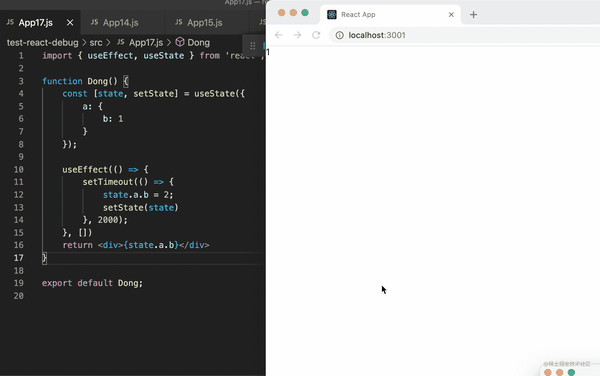Switch to the App15.js editor tab
Viewport: 600px width, 376px height.
click(x=206, y=23)
